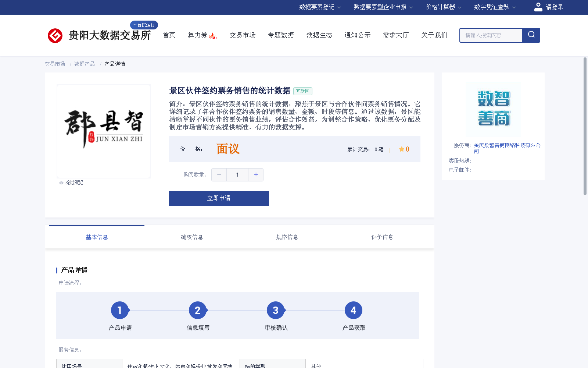Click step 4 circle 产品获取
This screenshot has width=588, height=368.
coord(354,311)
